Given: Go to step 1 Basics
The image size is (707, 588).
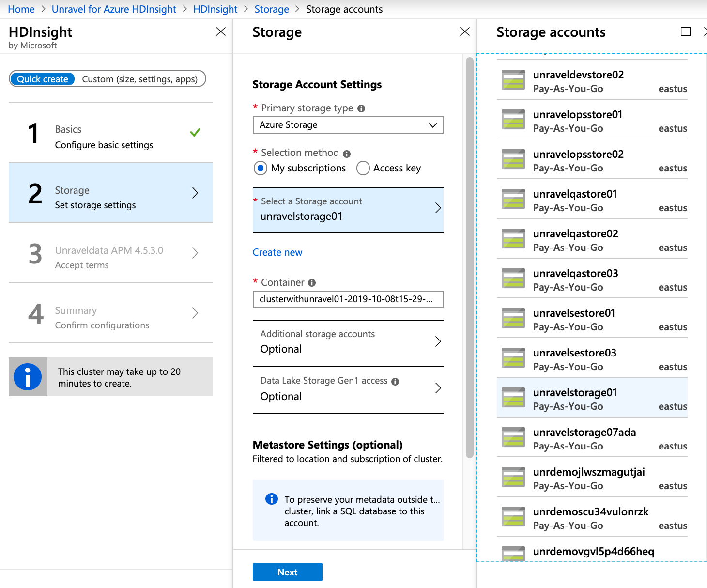Looking at the screenshot, I should (111, 133).
